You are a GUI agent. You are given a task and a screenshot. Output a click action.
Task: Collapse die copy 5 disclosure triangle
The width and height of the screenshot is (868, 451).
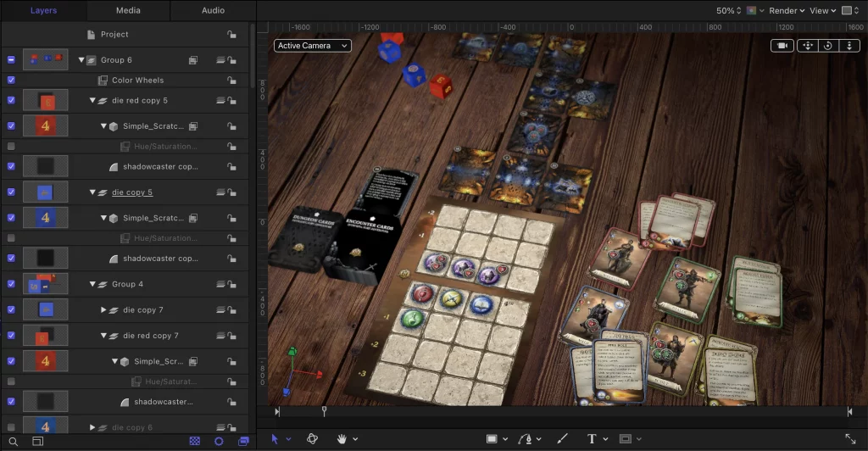click(x=92, y=192)
